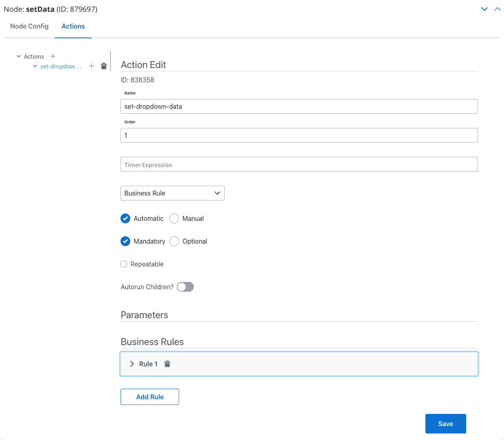504x440 pixels.
Task: Switch to the Node Config tab
Action: [29, 26]
